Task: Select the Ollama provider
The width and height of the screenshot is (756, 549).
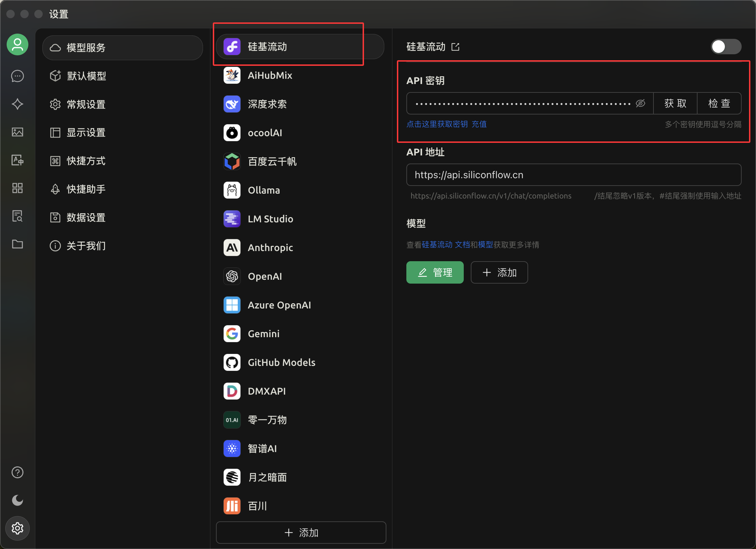Action: [x=264, y=190]
